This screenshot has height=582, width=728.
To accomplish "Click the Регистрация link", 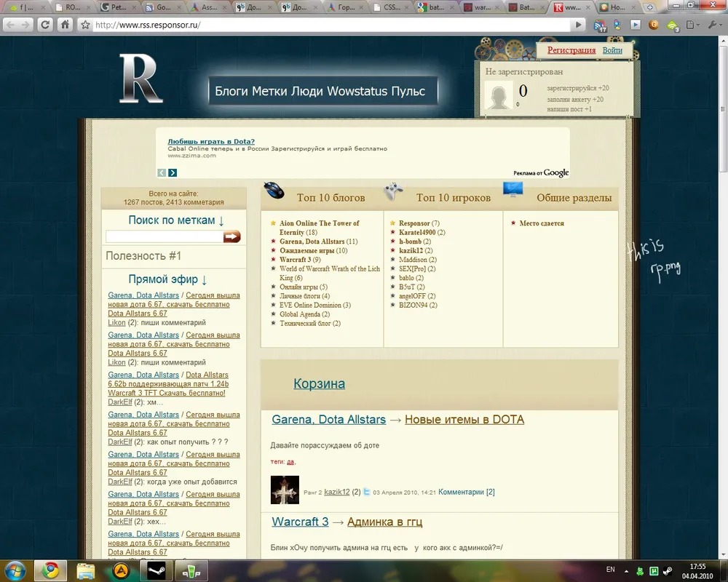I will pos(571,50).
